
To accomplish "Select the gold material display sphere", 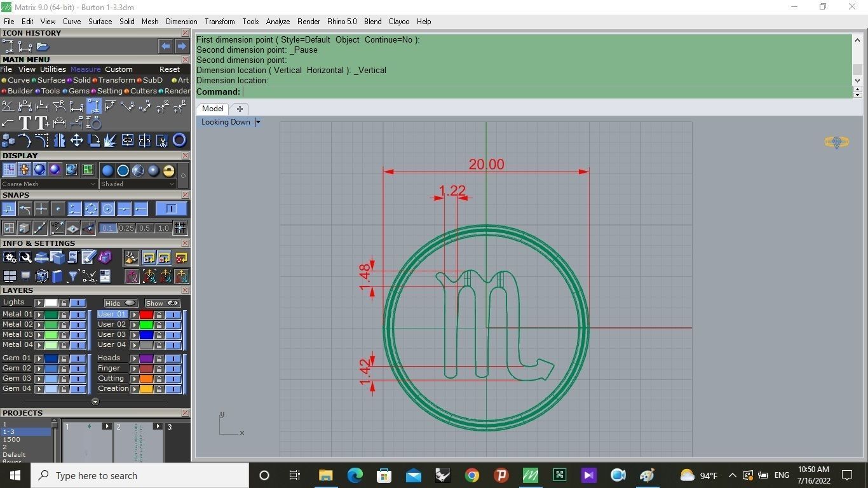I will click(x=168, y=170).
